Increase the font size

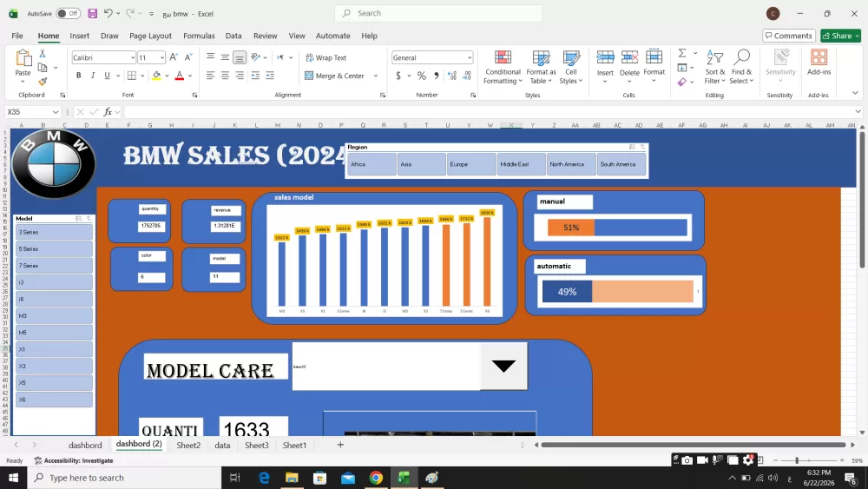click(174, 57)
